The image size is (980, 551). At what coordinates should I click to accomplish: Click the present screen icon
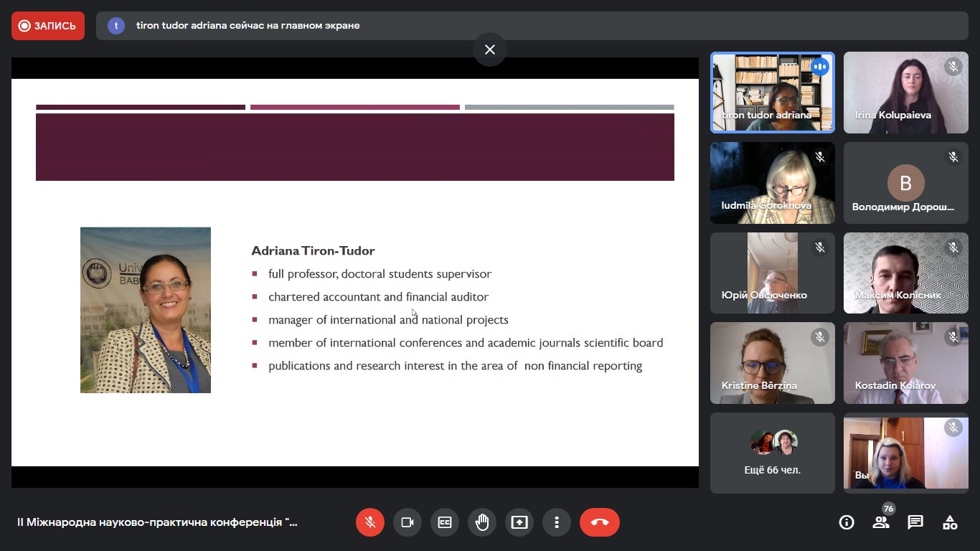519,522
